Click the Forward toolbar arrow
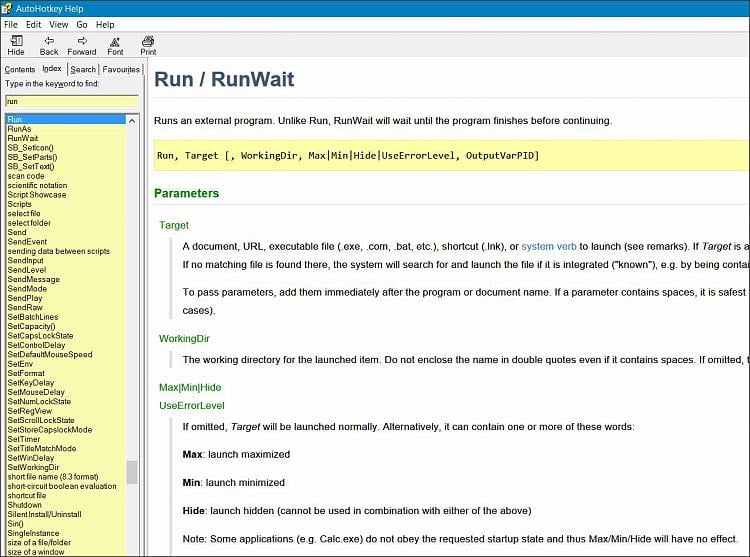Viewport: 750px width, 557px height. [82, 45]
